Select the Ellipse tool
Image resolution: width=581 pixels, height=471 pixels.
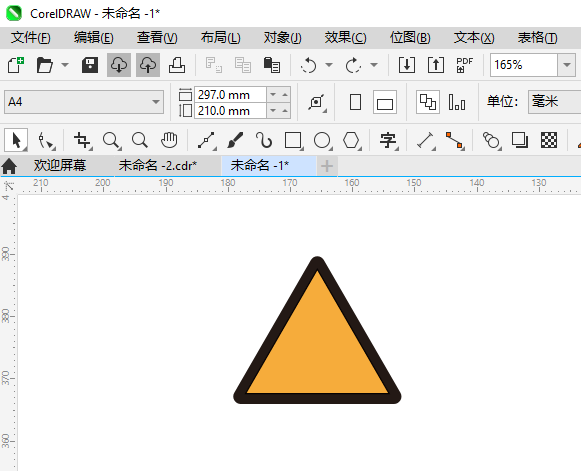[x=322, y=141]
